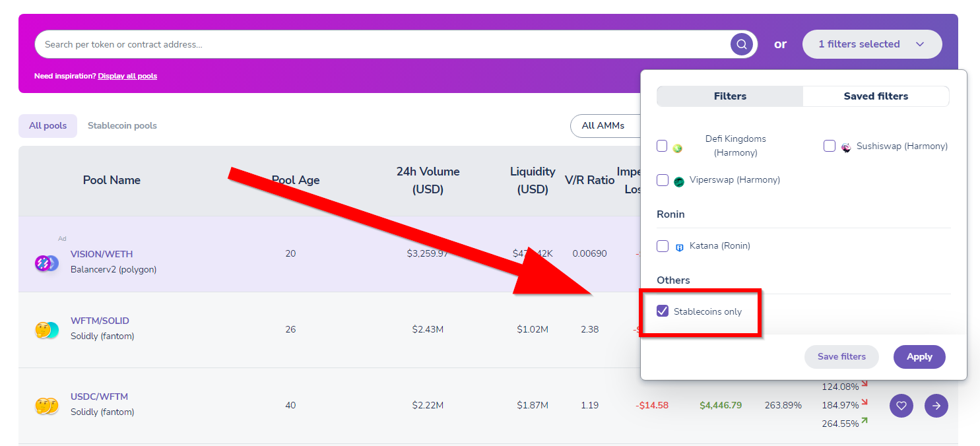
Task: Click the 263.89% value
Action: coord(783,405)
